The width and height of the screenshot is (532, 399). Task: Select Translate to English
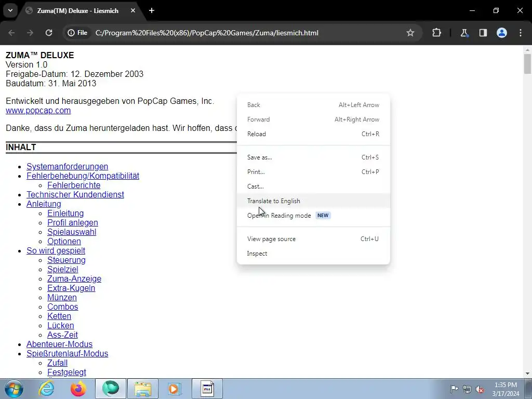tap(313, 201)
